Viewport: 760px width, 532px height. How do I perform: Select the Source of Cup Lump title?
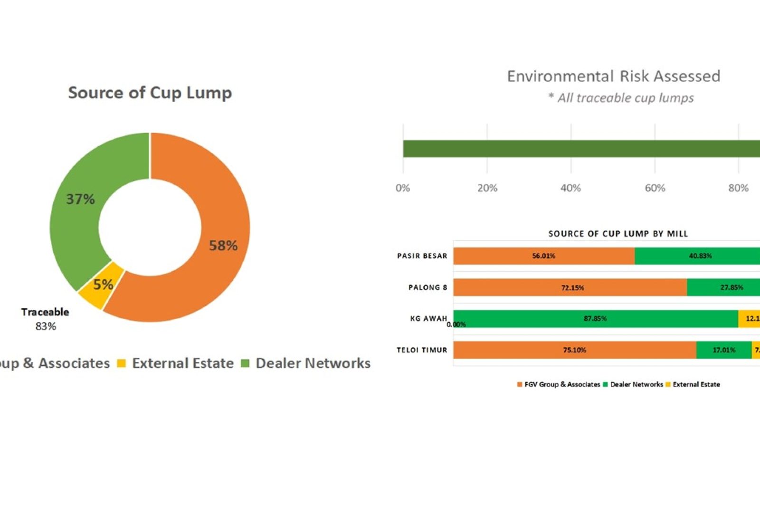150,93
